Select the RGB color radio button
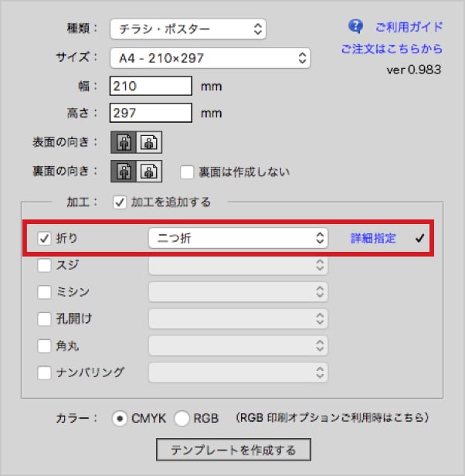Screen dimensions: 465x476 pyautogui.click(x=182, y=419)
